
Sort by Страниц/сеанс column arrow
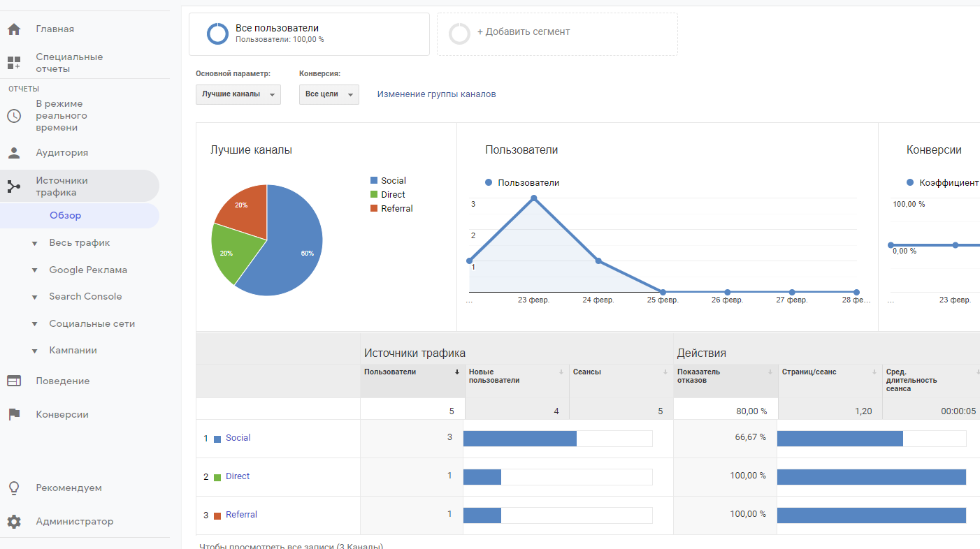coord(874,372)
